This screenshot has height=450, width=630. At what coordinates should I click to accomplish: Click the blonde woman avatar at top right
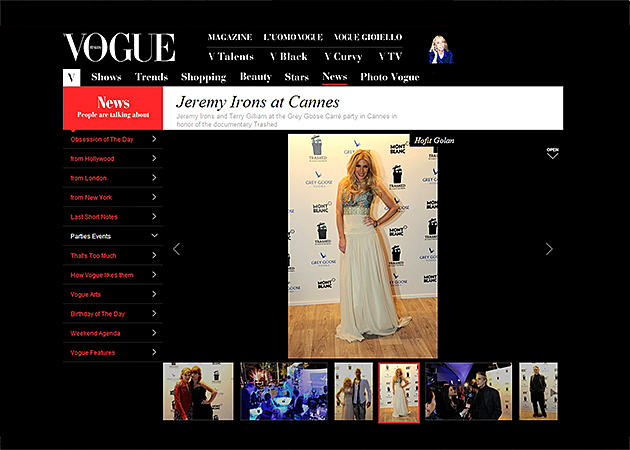[x=440, y=50]
